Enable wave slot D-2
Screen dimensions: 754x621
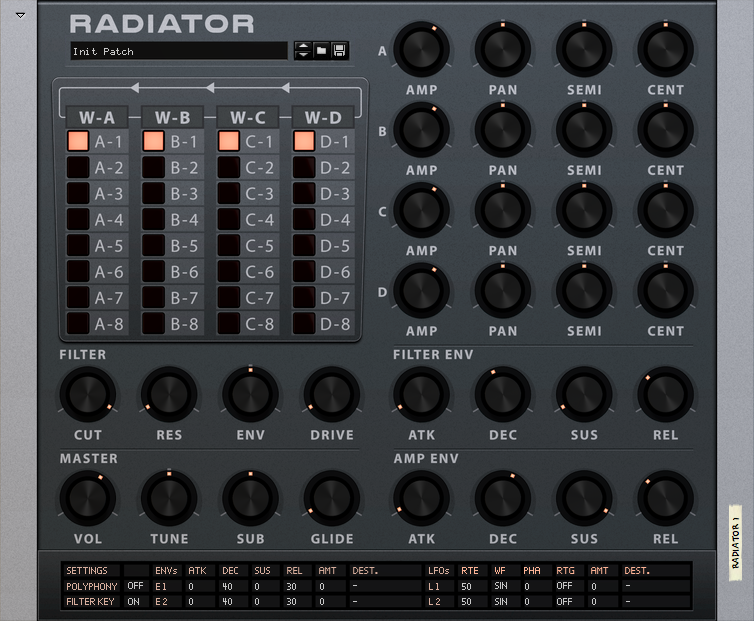click(x=304, y=167)
